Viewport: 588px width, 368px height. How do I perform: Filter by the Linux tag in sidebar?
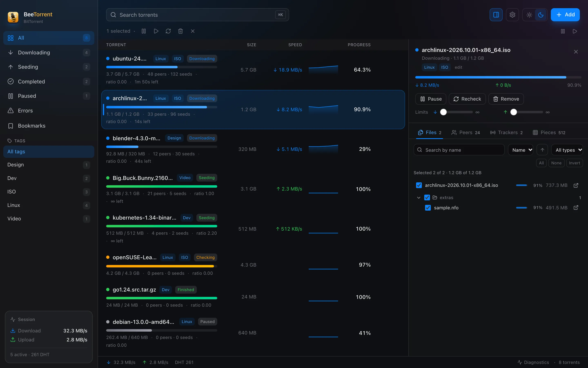point(49,205)
